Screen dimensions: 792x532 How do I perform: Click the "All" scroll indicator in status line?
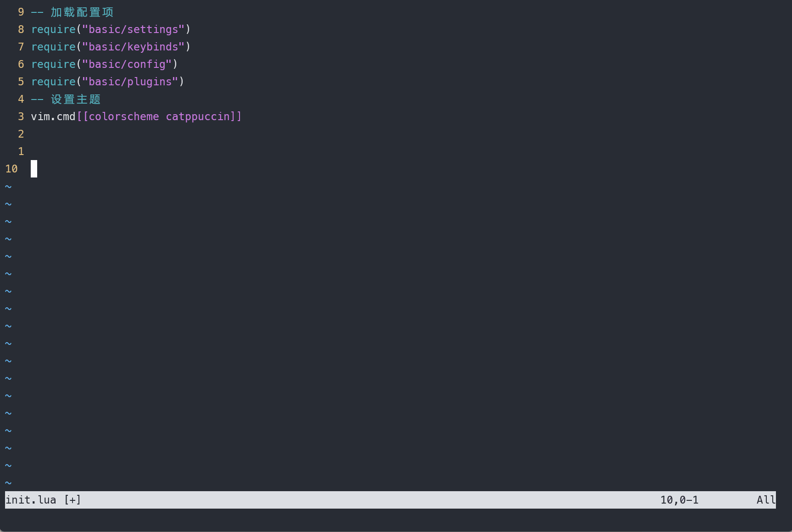pyautogui.click(x=766, y=500)
